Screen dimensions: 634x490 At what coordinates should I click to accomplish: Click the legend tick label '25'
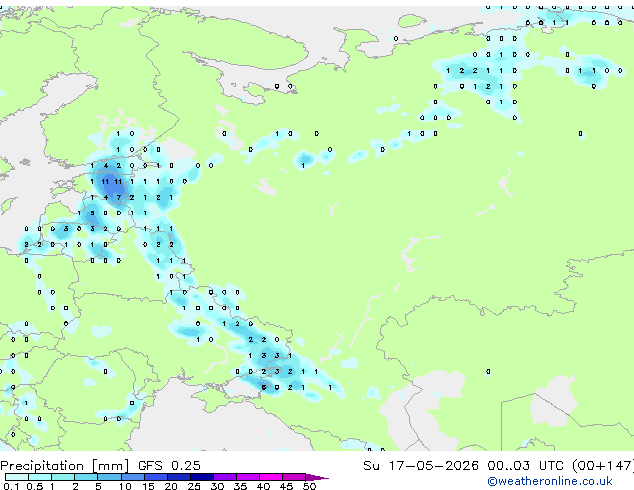(x=194, y=486)
